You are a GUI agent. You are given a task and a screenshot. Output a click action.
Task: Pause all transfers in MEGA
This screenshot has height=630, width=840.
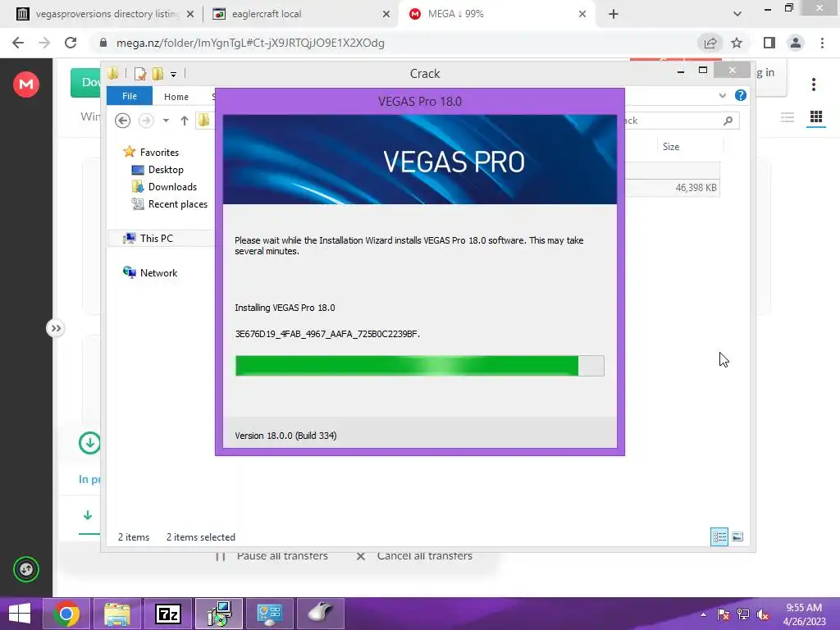coord(272,556)
